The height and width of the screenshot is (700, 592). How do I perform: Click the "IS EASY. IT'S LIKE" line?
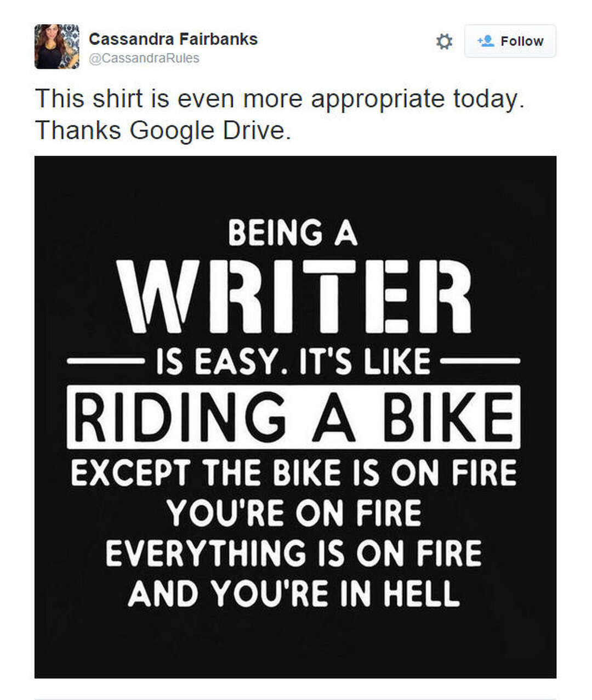[293, 362]
